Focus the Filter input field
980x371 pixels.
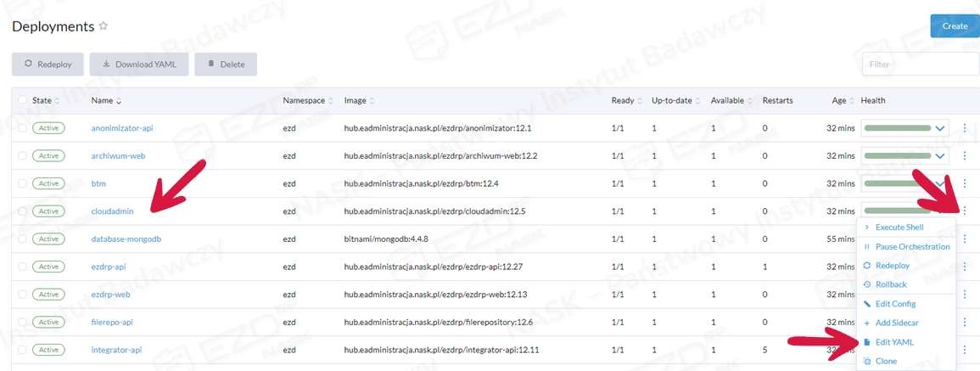click(x=915, y=64)
